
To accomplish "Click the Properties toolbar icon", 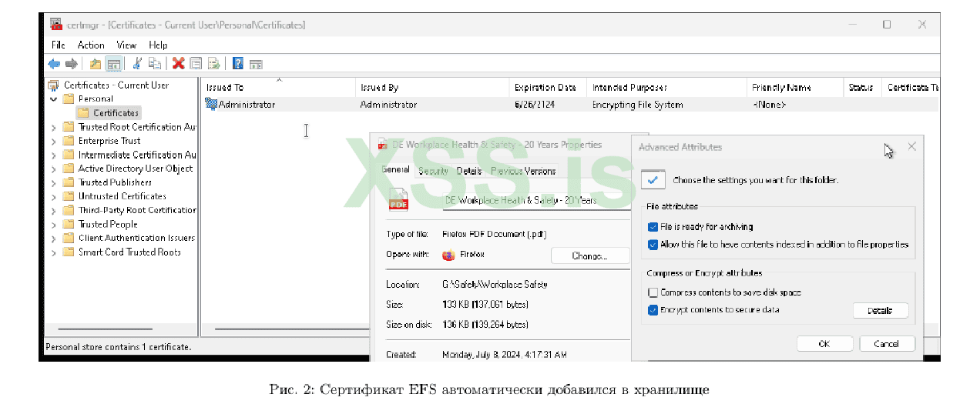I will click(x=196, y=64).
